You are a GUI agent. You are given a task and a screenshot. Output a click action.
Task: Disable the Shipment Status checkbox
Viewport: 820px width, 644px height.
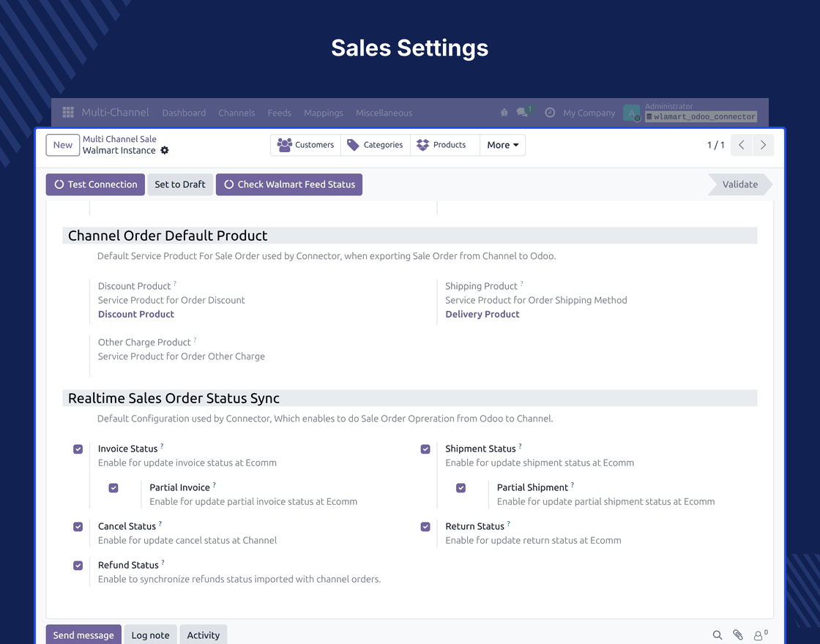[x=425, y=449]
